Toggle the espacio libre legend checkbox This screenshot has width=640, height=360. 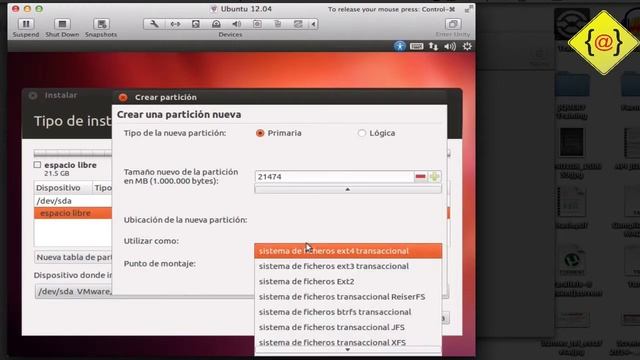37,165
